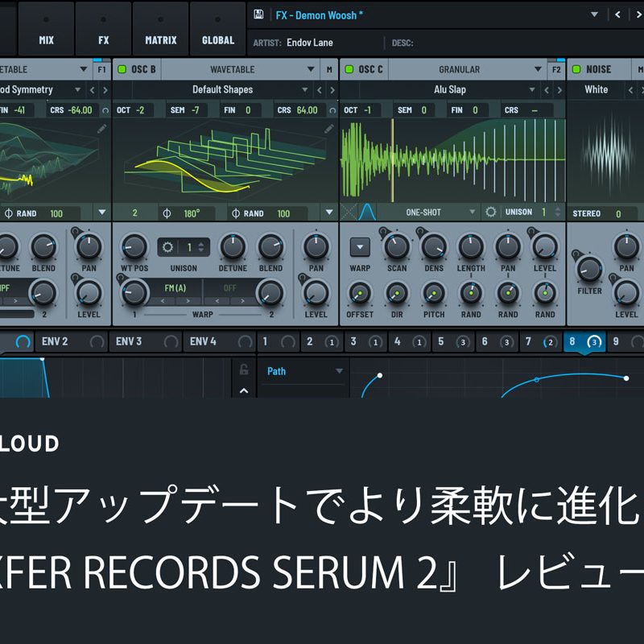The image size is (644, 644).
Task: Click OSC B coarse pitch reset icon
Action: 332,110
